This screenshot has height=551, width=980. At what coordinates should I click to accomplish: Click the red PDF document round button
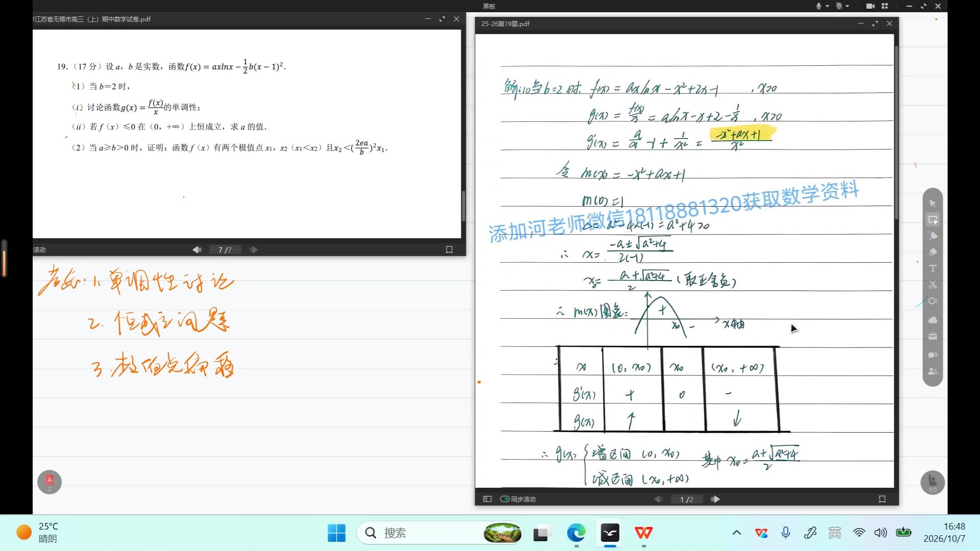click(50, 482)
